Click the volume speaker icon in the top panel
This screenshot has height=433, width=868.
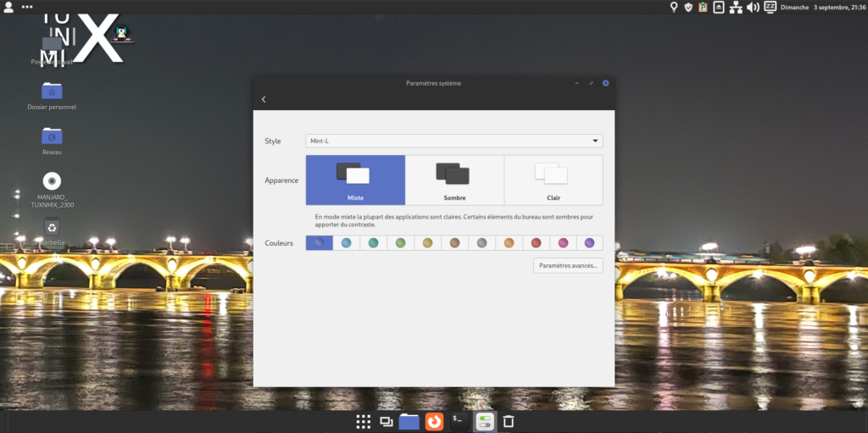pos(753,8)
